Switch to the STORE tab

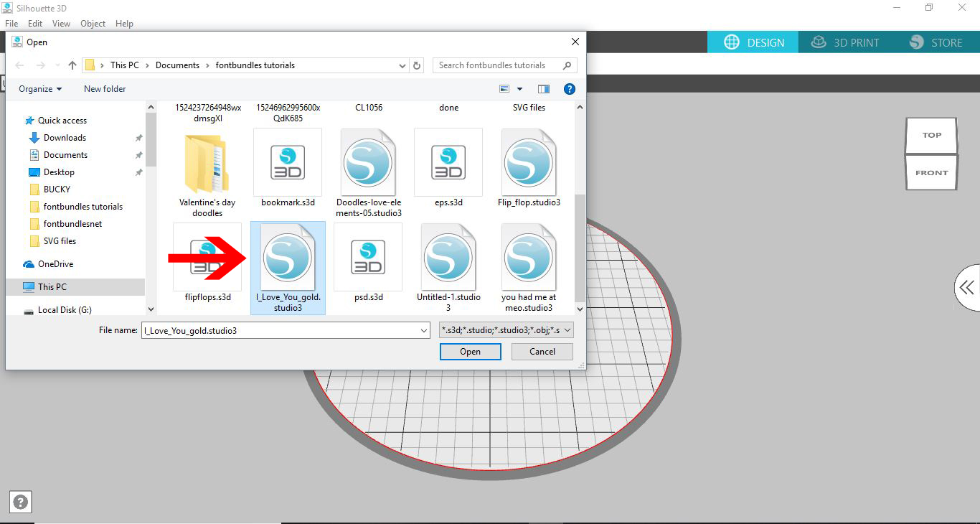pos(936,42)
